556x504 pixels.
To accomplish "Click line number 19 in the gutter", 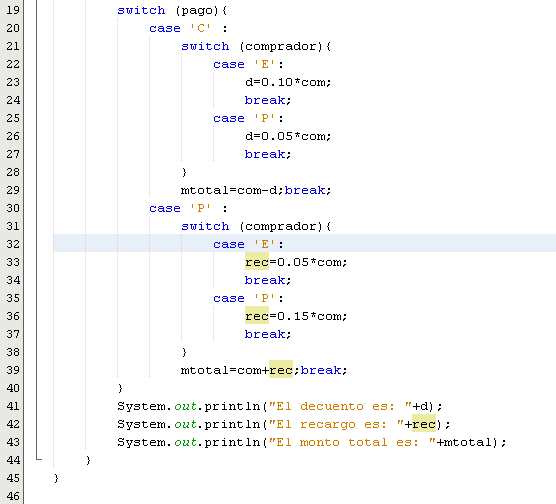I will (13, 10).
